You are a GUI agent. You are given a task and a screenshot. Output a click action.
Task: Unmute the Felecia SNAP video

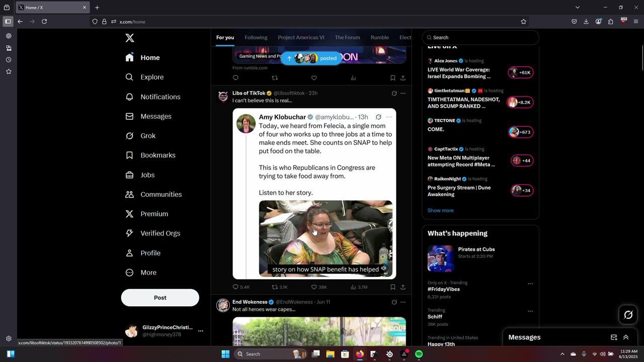384,268
